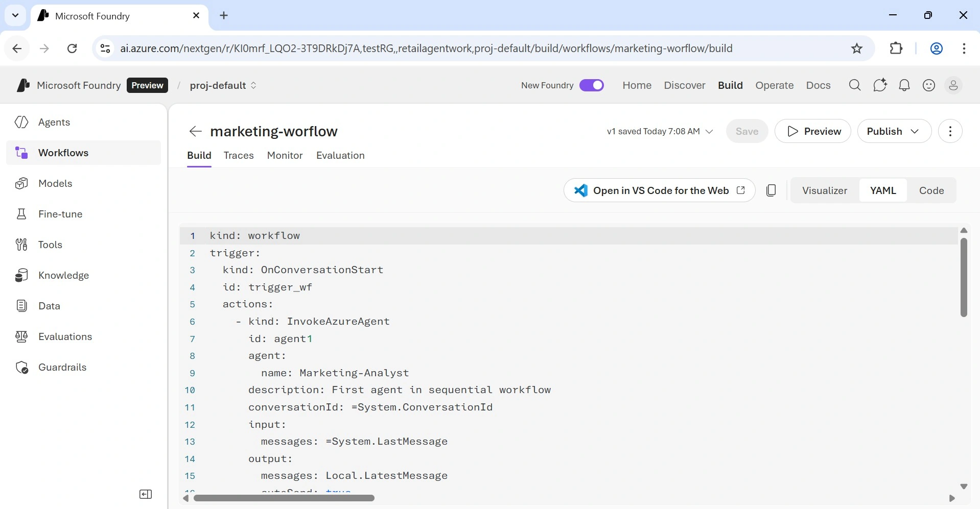Open the Chrome three-dot menu

(964, 49)
